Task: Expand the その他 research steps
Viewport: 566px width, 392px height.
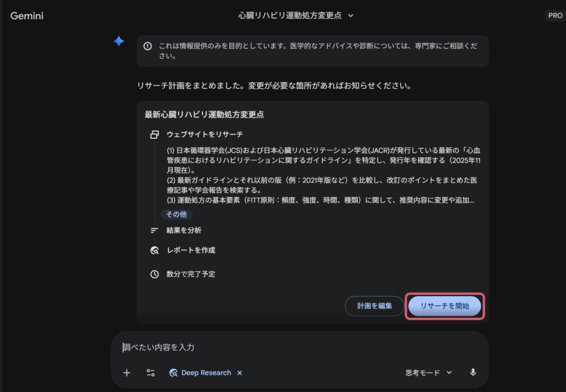Action: [176, 215]
